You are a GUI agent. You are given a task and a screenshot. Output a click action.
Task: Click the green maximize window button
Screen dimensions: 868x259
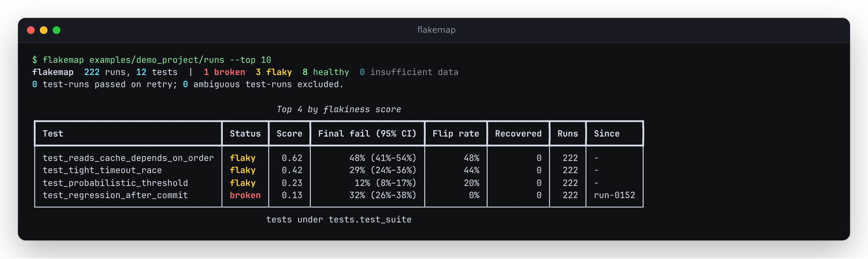[56, 30]
